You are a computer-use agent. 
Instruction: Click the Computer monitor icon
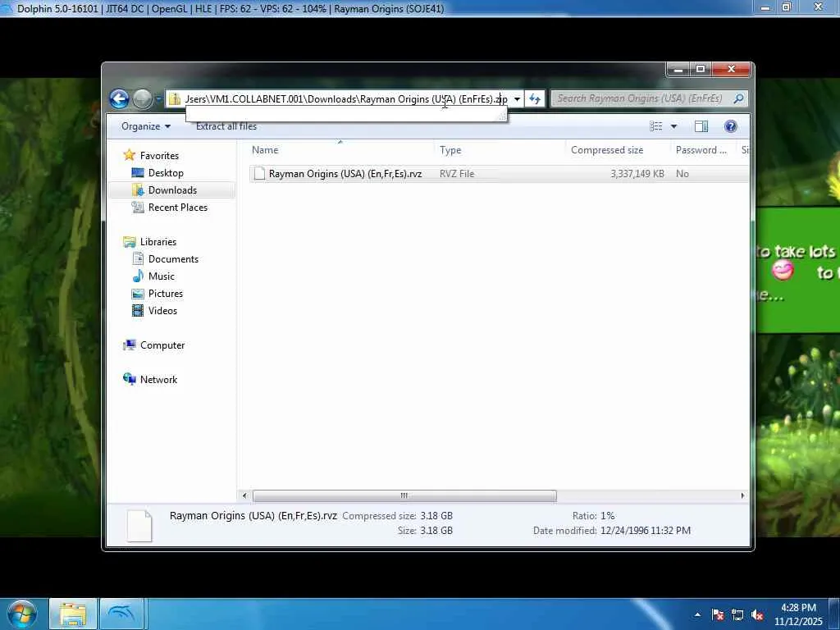click(129, 345)
